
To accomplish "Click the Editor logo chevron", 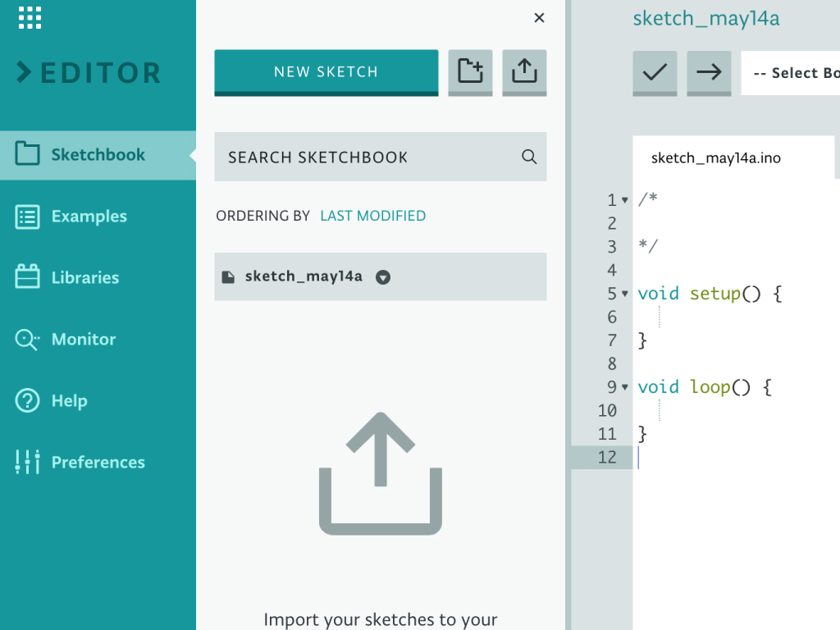I will tap(24, 72).
